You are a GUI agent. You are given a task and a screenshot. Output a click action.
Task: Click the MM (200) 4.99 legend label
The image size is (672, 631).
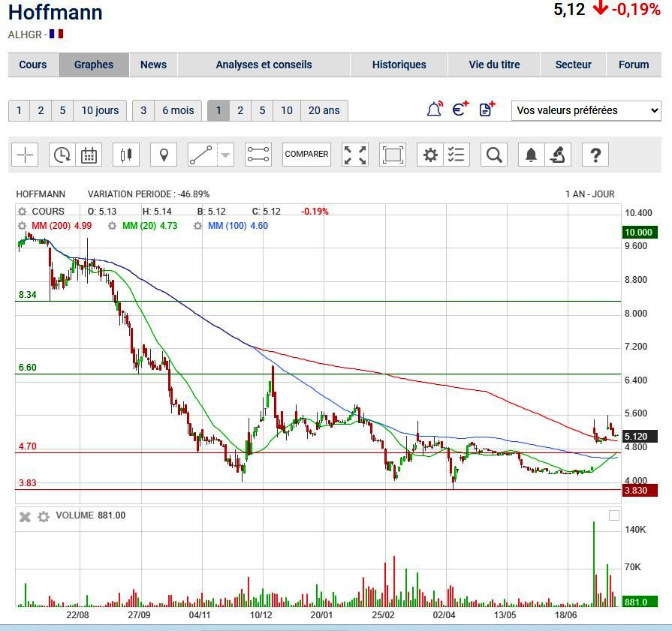[62, 226]
